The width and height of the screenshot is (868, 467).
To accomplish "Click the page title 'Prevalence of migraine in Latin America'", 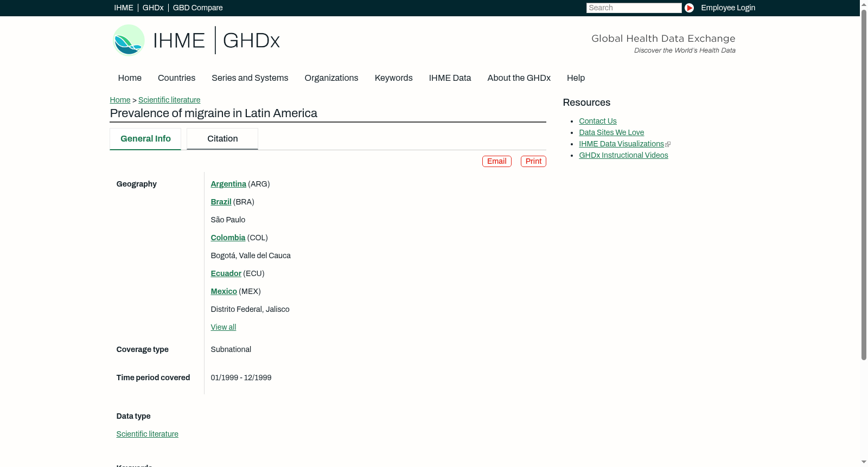I will click(x=213, y=113).
